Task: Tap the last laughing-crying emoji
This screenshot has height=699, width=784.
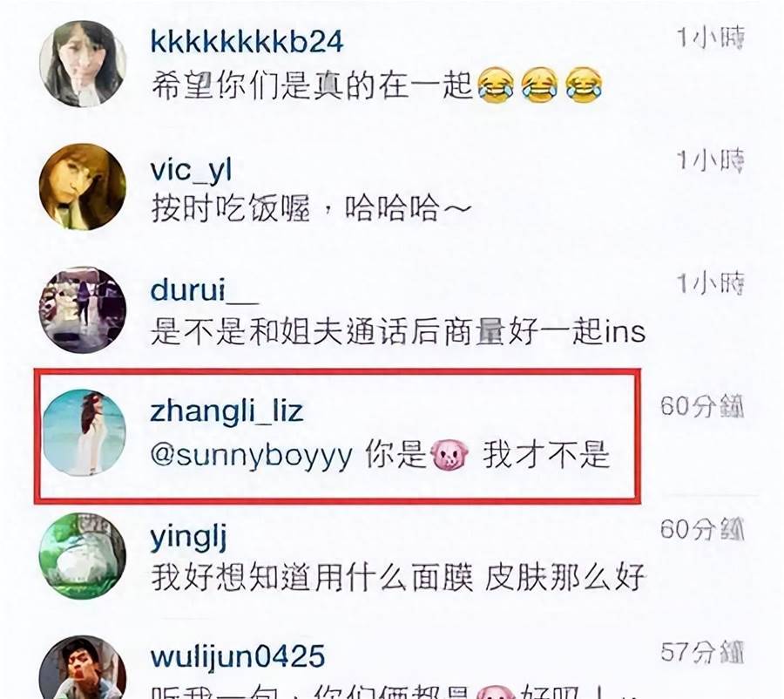Action: pyautogui.click(x=584, y=85)
